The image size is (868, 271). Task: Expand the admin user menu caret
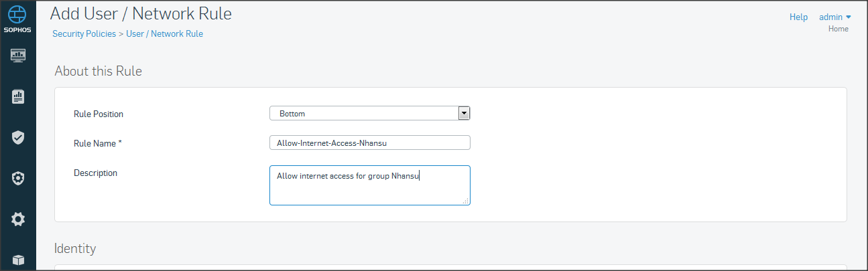tap(849, 17)
